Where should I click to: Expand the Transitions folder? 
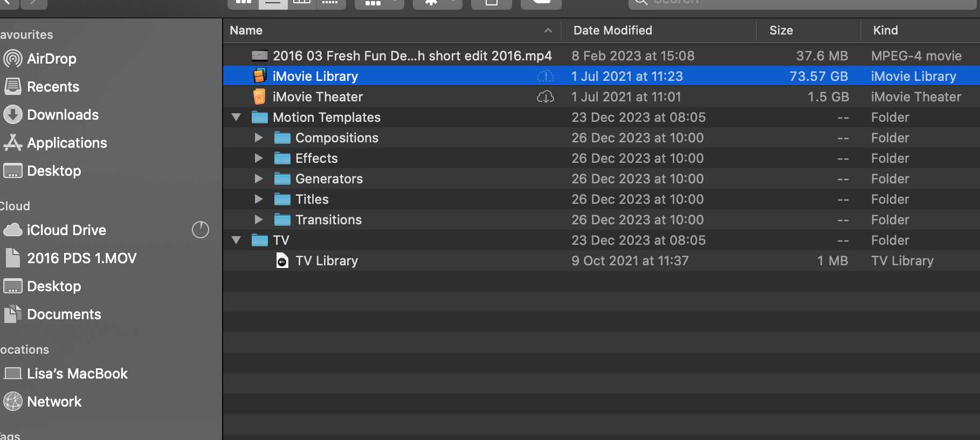pyautogui.click(x=259, y=219)
